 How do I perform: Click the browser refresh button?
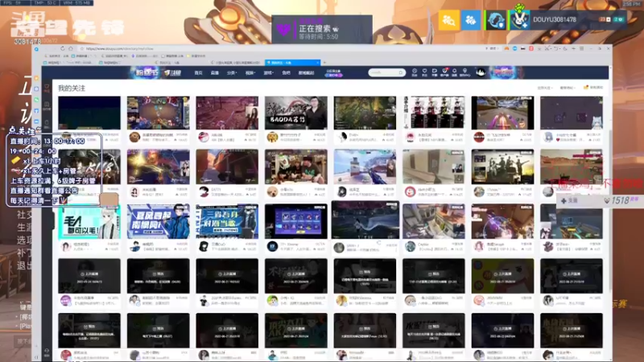tap(63, 48)
